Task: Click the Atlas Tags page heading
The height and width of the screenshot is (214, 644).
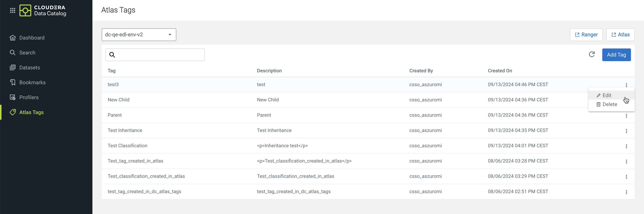Action: tap(118, 10)
